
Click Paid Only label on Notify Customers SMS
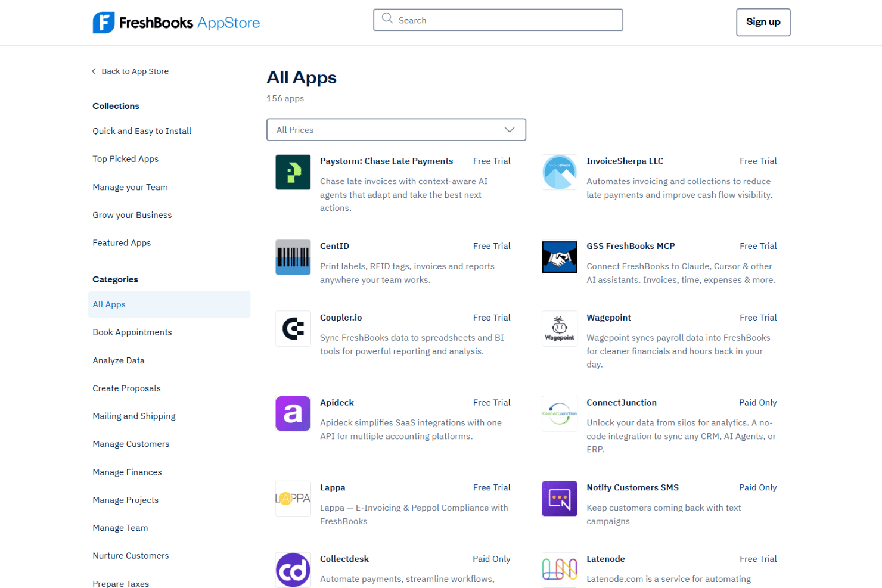point(758,487)
